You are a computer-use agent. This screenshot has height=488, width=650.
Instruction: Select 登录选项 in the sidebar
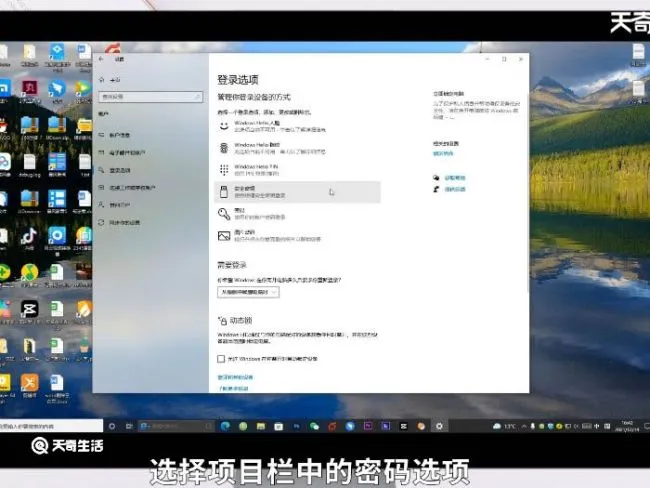point(114,170)
